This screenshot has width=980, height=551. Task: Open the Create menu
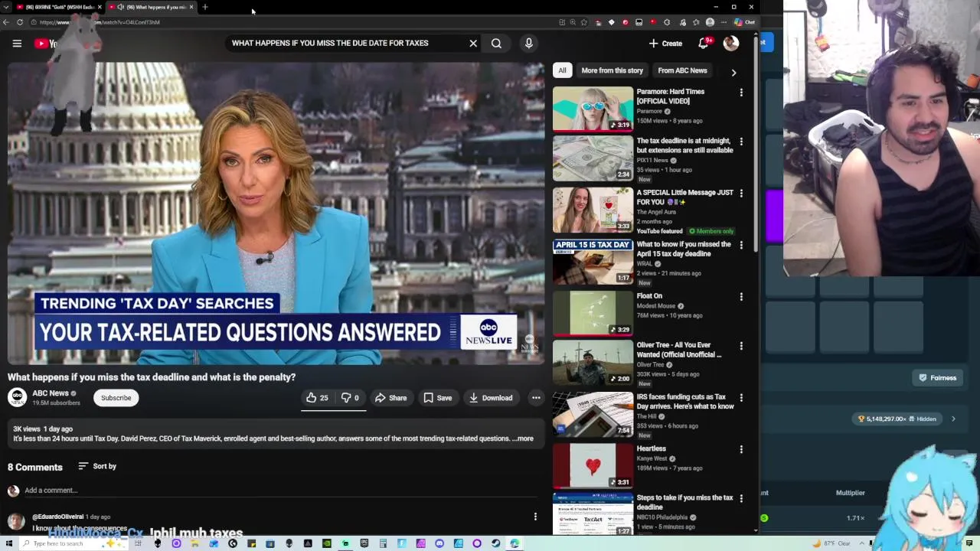tap(665, 44)
